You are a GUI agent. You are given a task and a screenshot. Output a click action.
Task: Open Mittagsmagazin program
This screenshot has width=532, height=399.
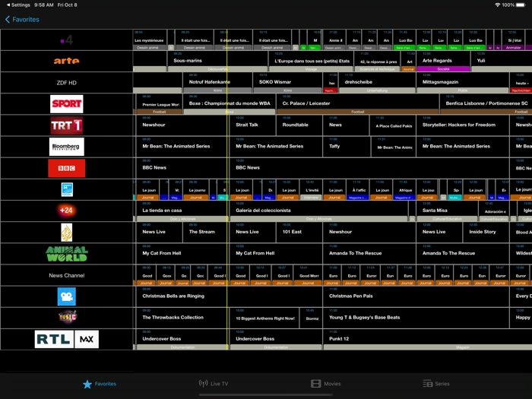[x=463, y=82]
